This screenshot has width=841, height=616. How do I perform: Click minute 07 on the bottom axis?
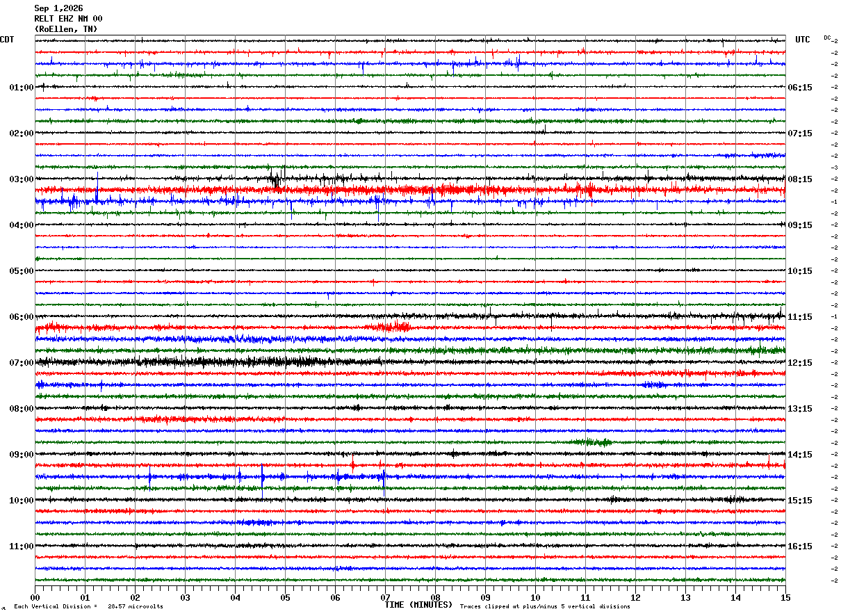tap(385, 597)
